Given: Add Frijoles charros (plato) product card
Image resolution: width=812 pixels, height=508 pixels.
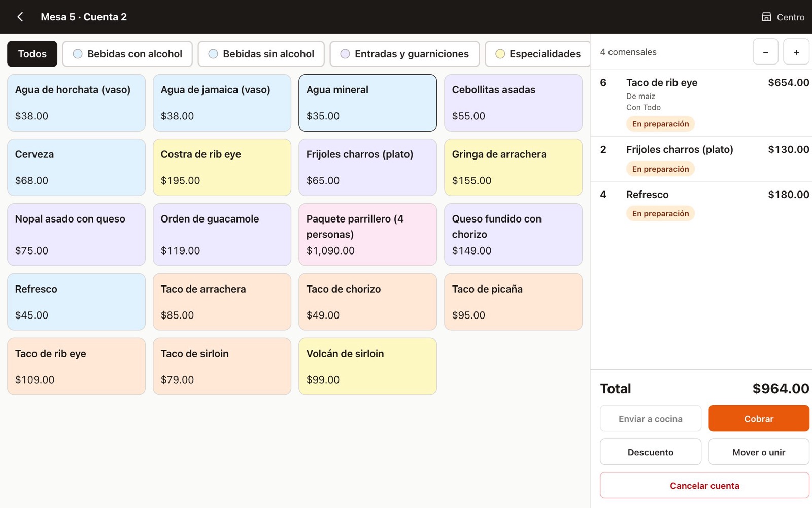Looking at the screenshot, I should (367, 167).
